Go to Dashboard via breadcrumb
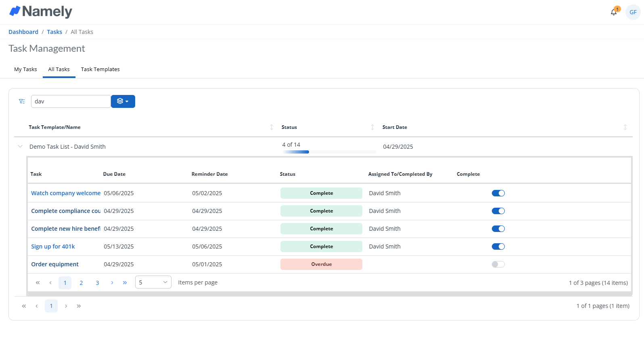 coord(23,32)
